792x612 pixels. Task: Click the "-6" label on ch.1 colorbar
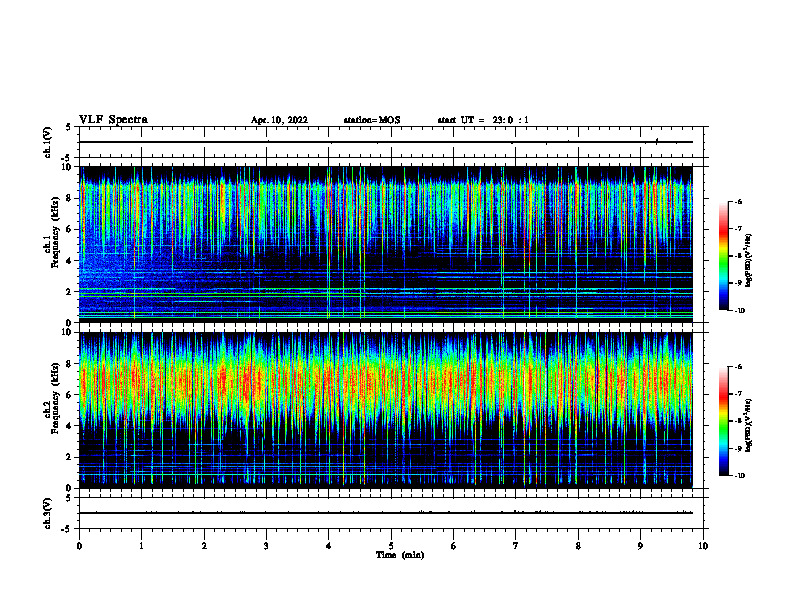coord(738,202)
